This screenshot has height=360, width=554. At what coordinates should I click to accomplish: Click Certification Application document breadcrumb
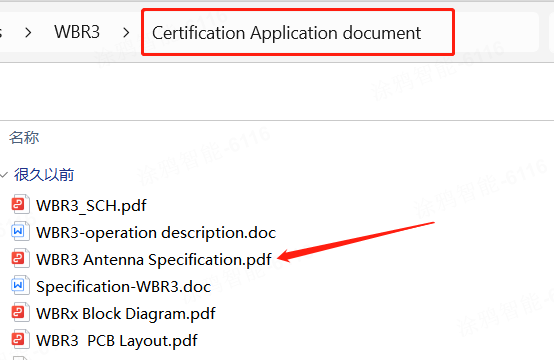point(286,33)
